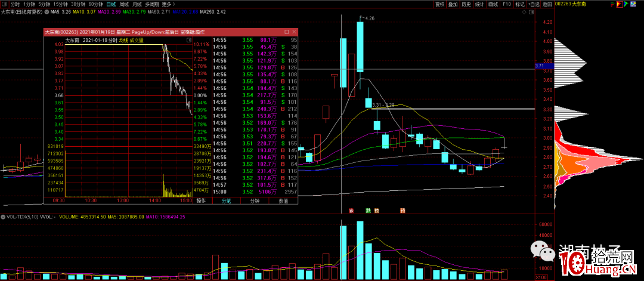Expand the 更多 periods dropdown
This screenshot has width=644, height=281.
click(x=166, y=4)
